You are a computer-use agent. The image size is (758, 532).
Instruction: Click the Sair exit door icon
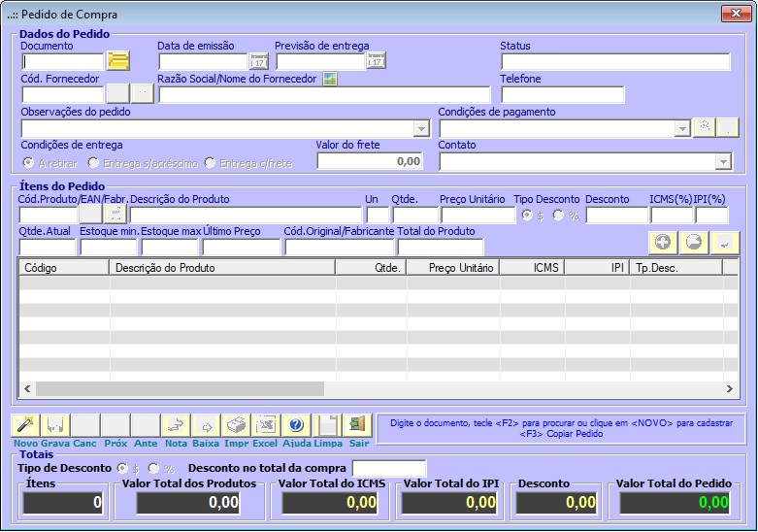coord(357,425)
